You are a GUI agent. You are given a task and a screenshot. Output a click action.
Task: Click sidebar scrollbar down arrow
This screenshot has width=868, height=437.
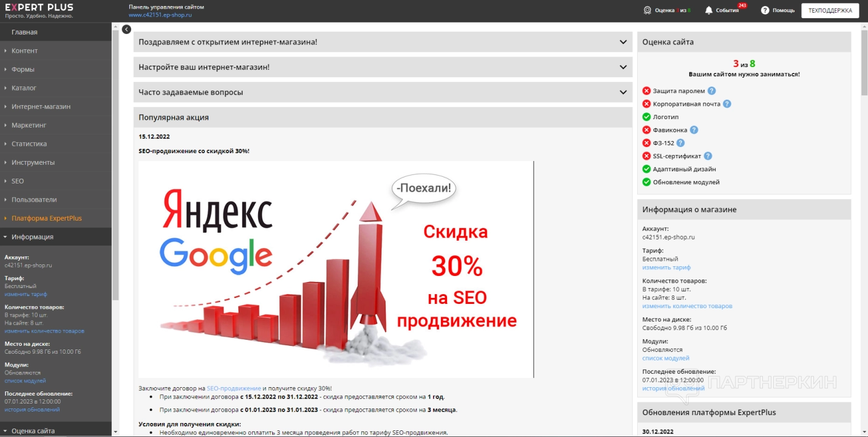(x=115, y=432)
